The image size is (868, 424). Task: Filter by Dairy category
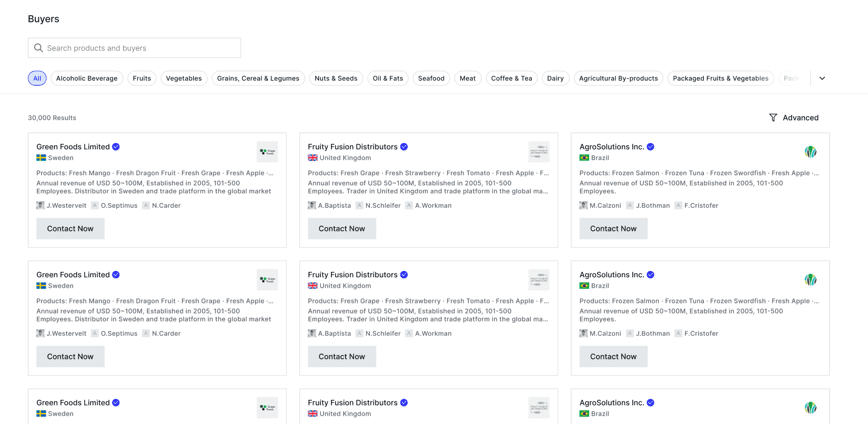tap(556, 78)
